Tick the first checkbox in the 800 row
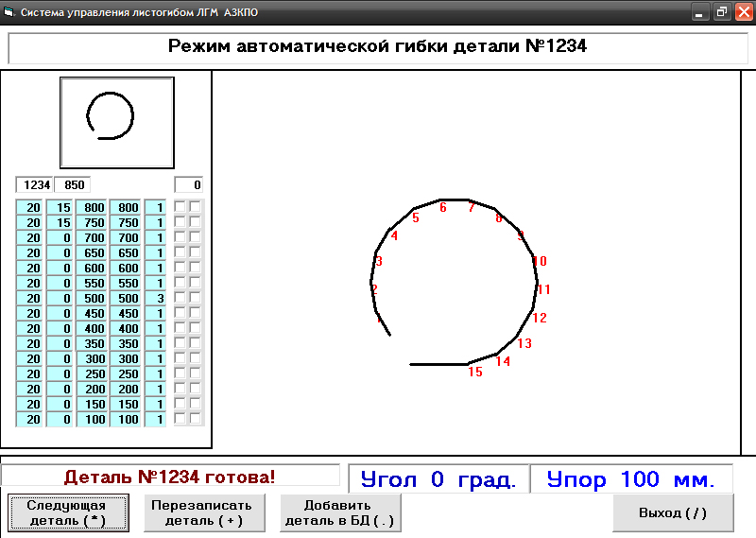This screenshot has height=538, width=756. pyautogui.click(x=180, y=207)
